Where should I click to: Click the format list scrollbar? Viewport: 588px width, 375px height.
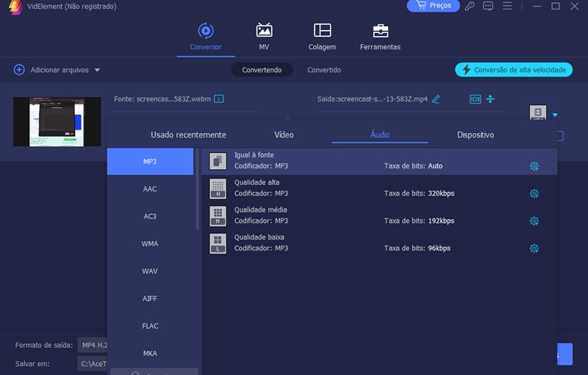tap(197, 189)
